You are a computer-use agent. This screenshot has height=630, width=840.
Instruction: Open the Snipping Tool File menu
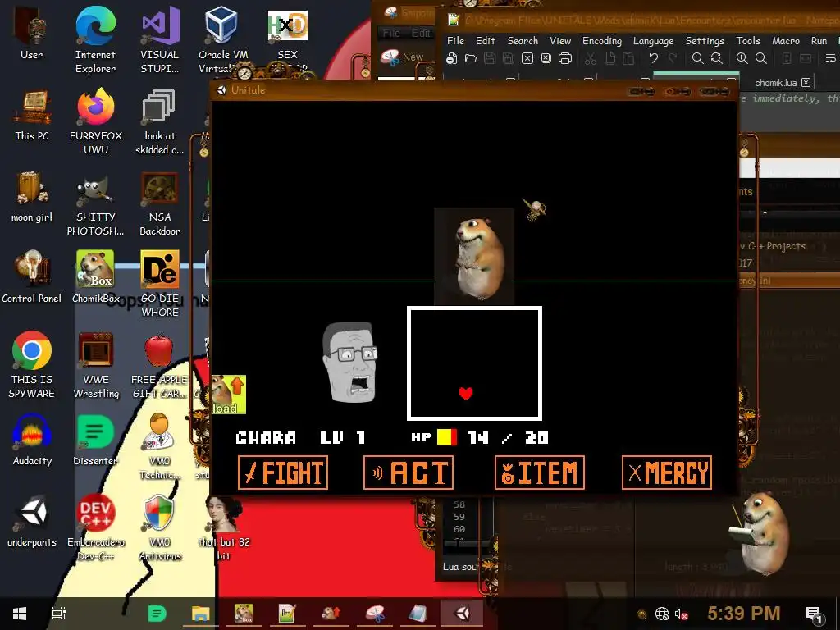tap(391, 33)
